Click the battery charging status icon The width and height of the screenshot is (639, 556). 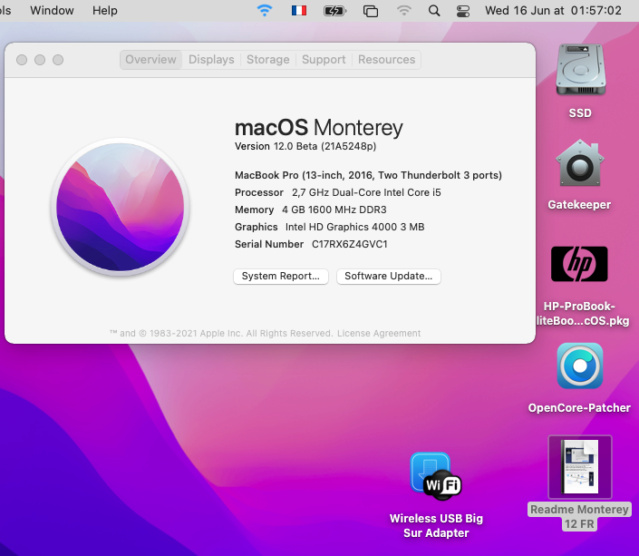pyautogui.click(x=335, y=11)
